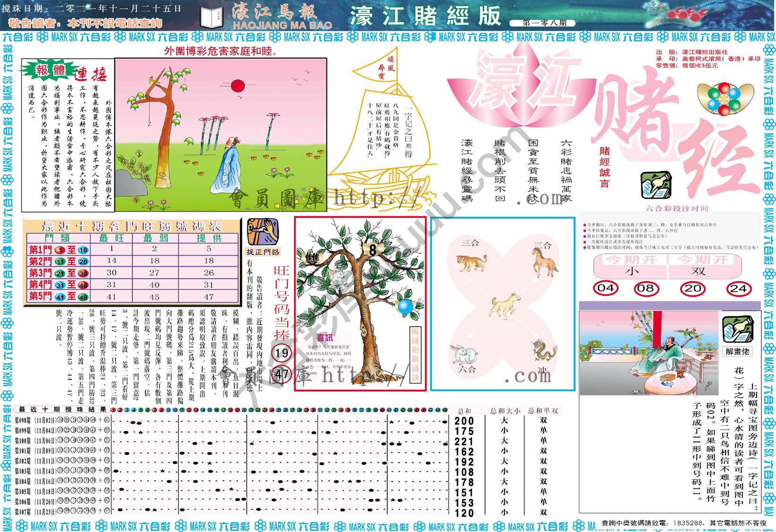The image size is (776, 532).
Task: Click the total sum value 120
Action: point(464,513)
